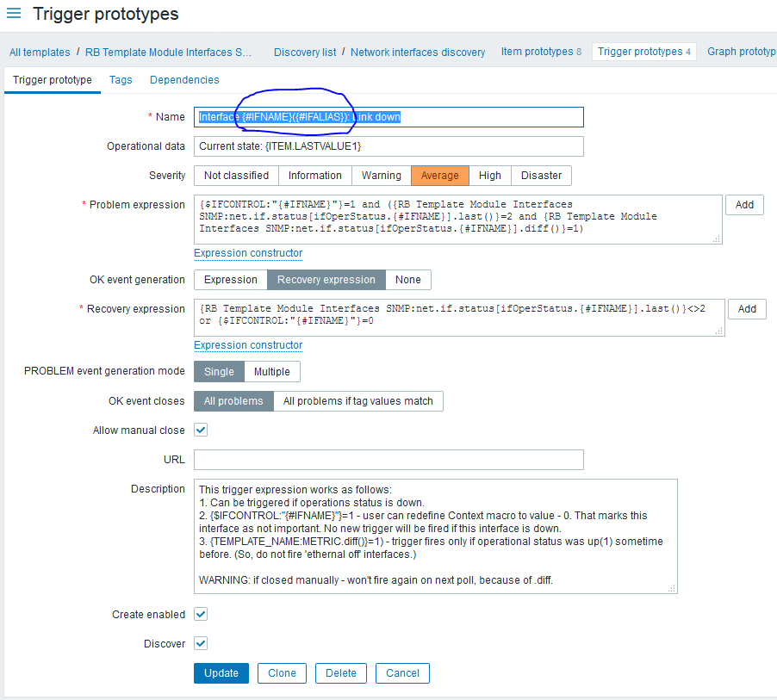Add condition to Problem expression
Viewport: 777px width, 700px height.
pos(744,205)
